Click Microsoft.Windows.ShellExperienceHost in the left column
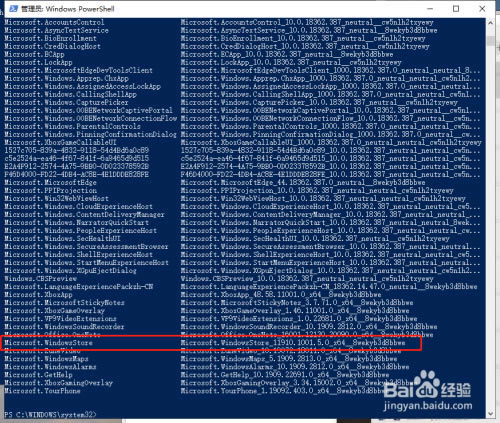500x423 pixels. point(78,254)
